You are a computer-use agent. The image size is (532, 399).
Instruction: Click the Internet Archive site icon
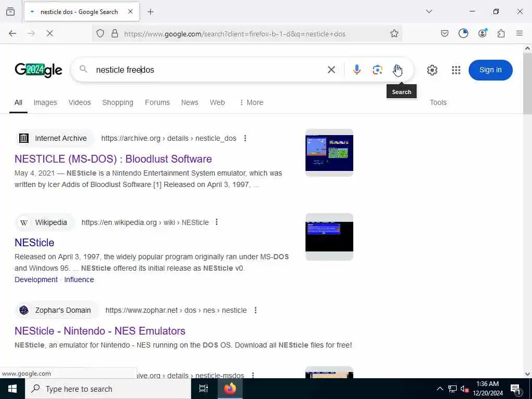[x=24, y=138]
